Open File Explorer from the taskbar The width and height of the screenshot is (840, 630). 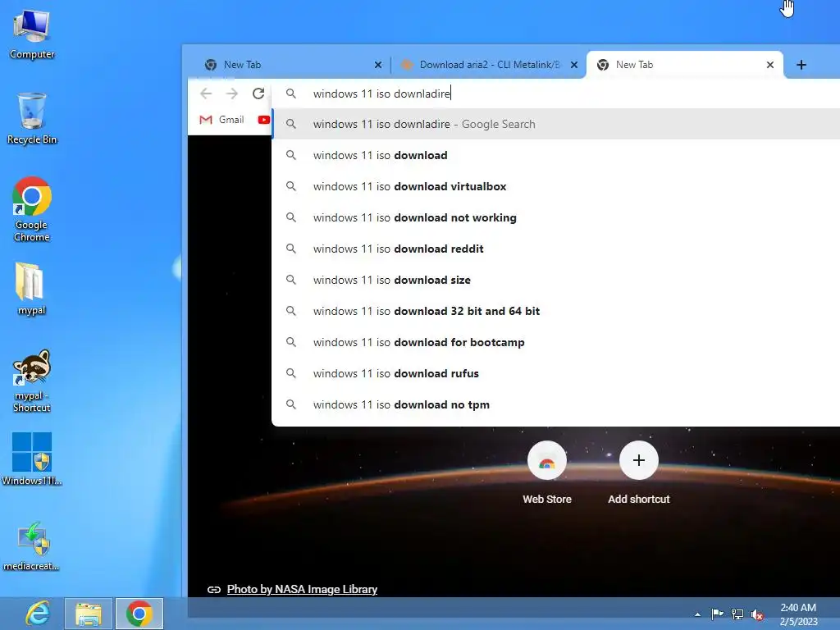tap(89, 614)
